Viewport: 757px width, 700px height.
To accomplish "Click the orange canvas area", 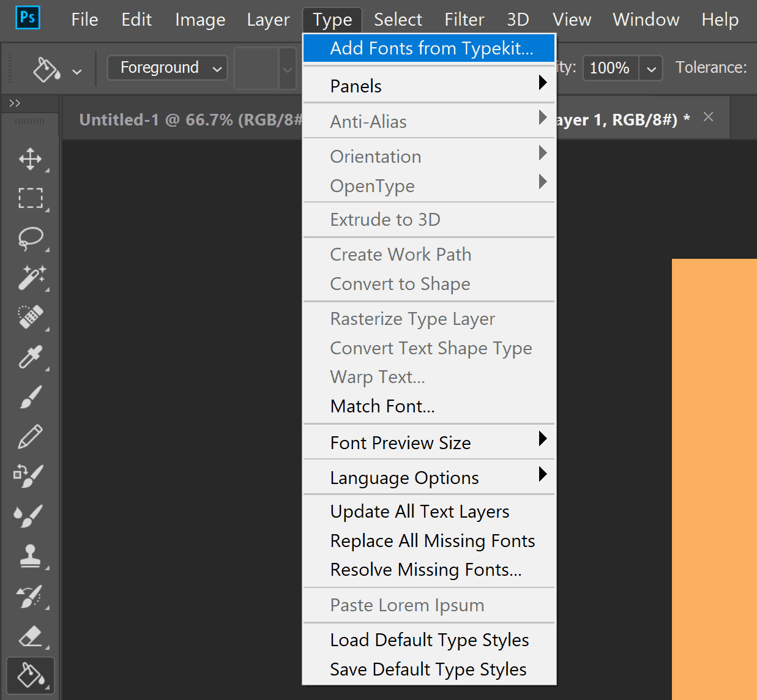I will (x=714, y=479).
